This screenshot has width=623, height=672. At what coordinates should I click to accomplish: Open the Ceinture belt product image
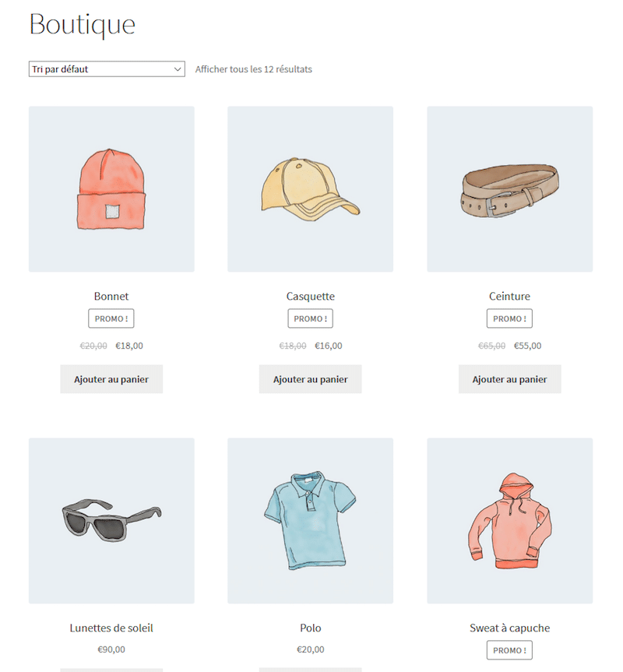tap(510, 189)
